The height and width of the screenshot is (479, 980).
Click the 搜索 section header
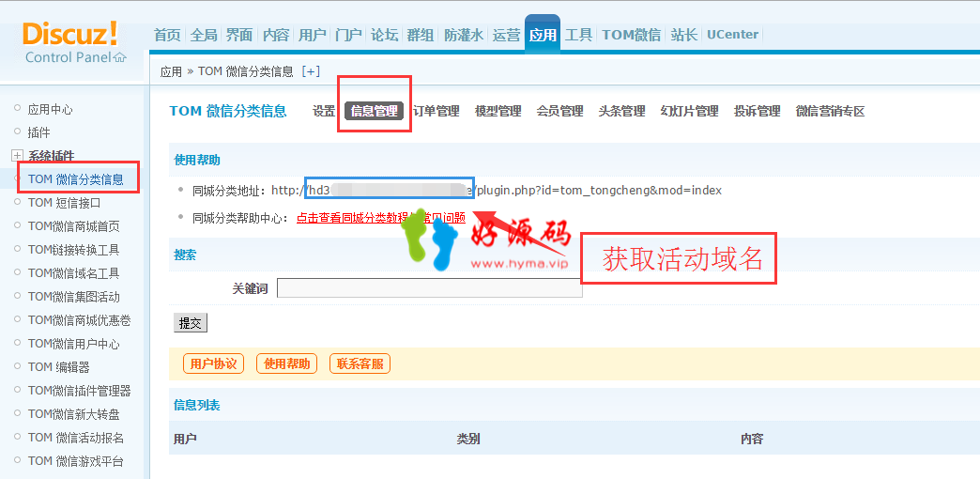point(185,255)
